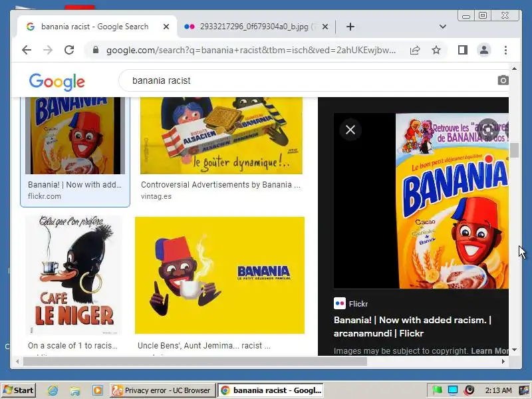Click the vertical scrollbar down arrow
The image size is (532, 399).
[x=514, y=350]
